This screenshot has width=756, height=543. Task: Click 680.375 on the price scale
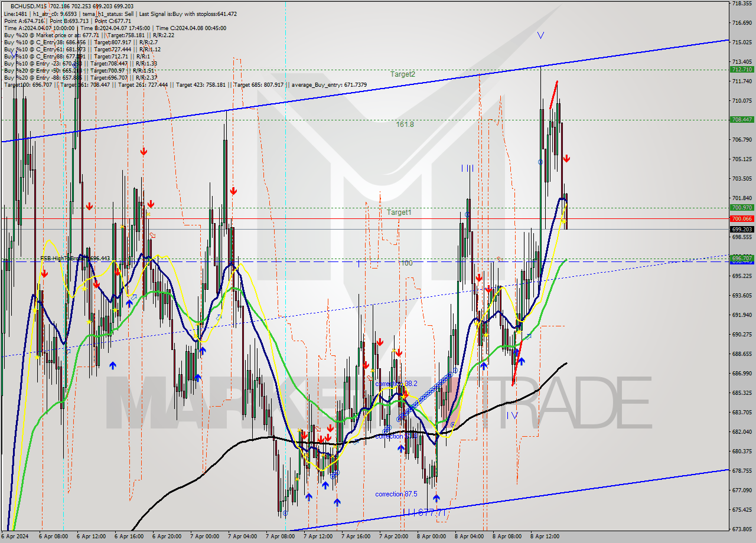coord(742,452)
